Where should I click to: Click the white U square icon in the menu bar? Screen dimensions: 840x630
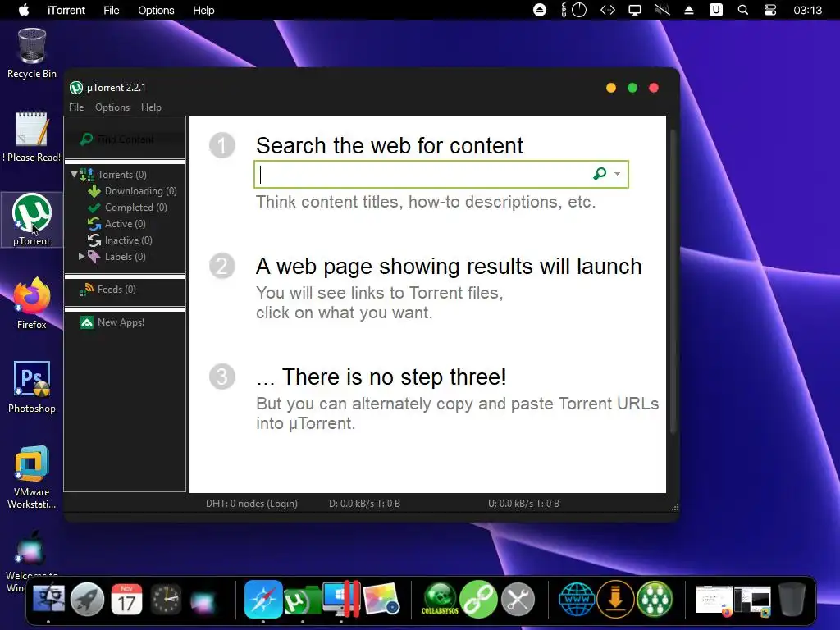click(715, 10)
